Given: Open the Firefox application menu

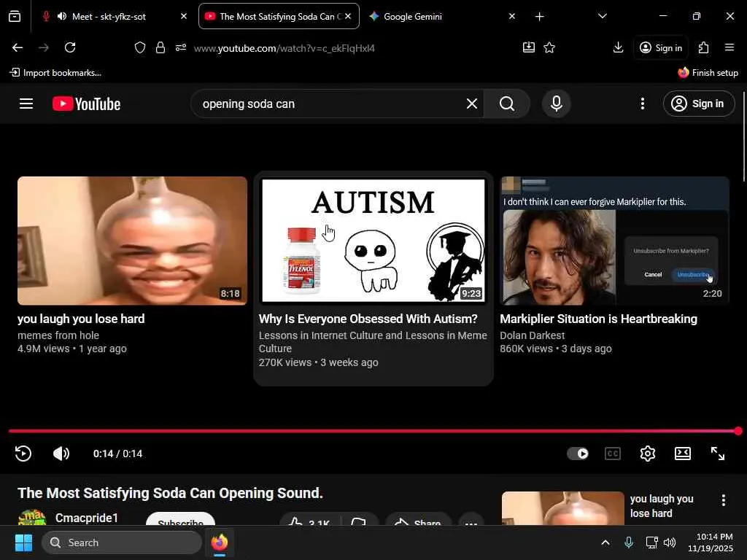Looking at the screenshot, I should [x=729, y=47].
